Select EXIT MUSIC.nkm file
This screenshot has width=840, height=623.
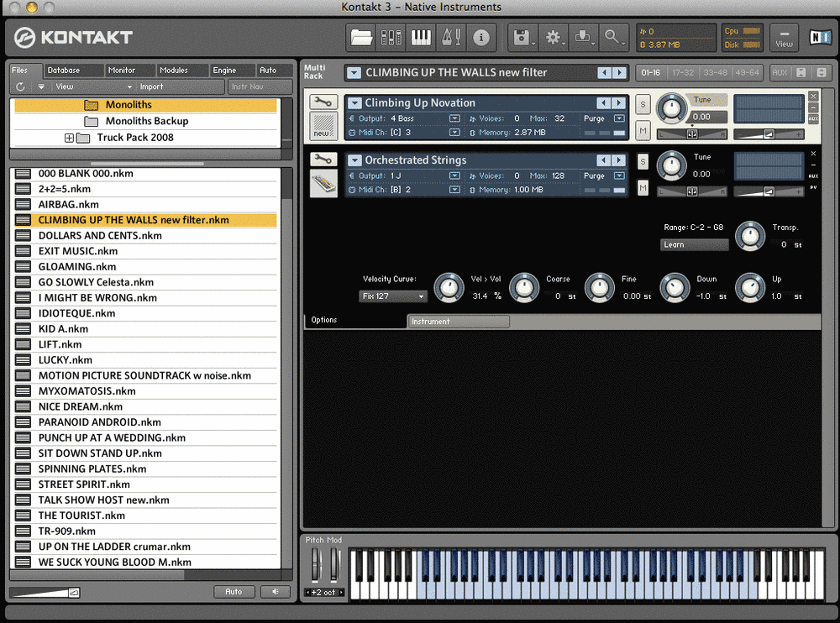(144, 251)
